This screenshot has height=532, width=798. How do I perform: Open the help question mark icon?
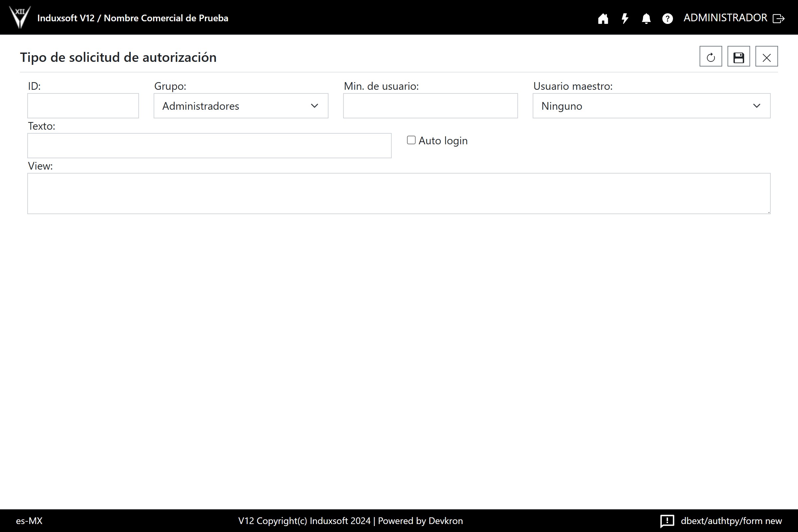(x=667, y=18)
